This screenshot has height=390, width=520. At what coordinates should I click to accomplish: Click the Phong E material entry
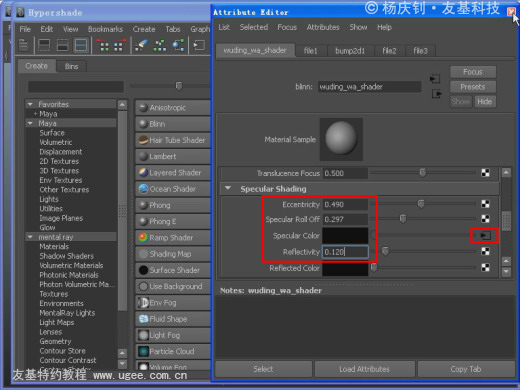[173, 222]
